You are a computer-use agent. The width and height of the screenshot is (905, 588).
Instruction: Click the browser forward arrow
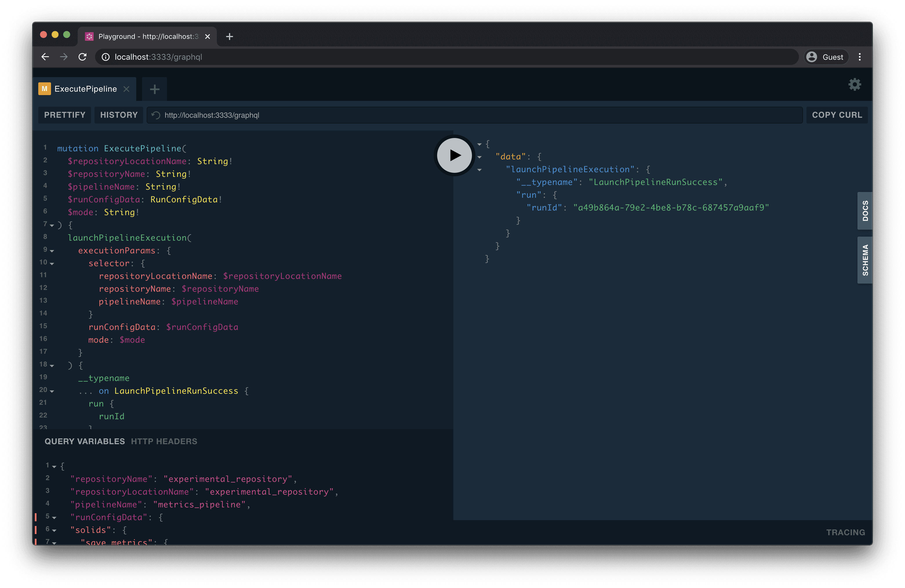click(64, 57)
